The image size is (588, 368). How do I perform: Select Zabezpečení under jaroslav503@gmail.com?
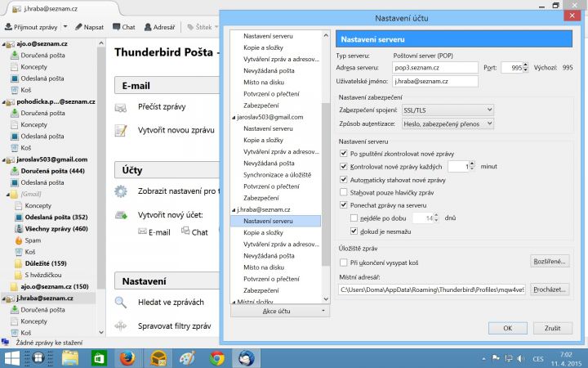(x=261, y=198)
